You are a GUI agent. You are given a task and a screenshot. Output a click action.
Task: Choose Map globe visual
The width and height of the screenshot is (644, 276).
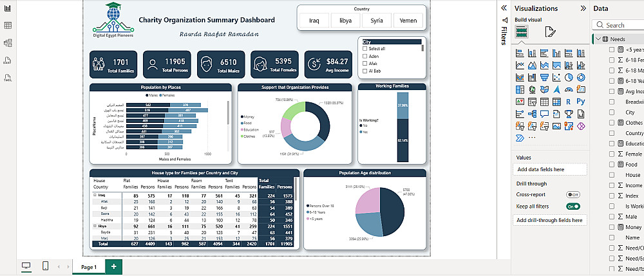click(532, 89)
